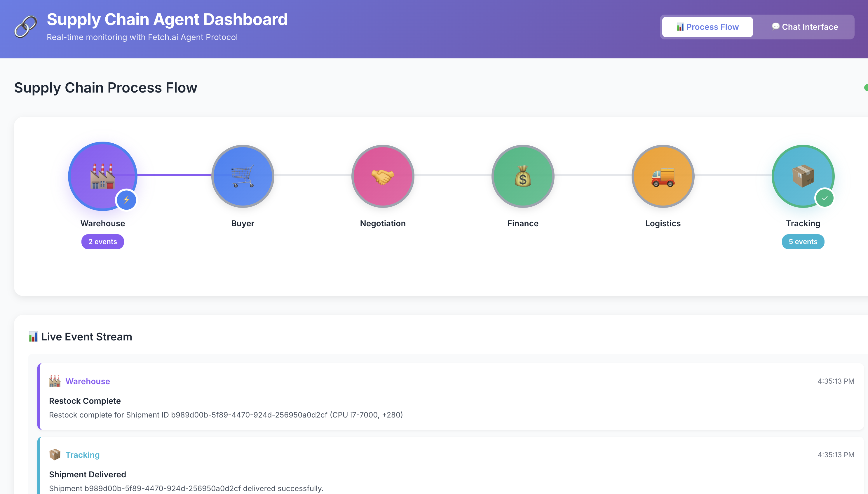This screenshot has height=494, width=868.
Task: Click the Warehouse label in event stream
Action: pyautogui.click(x=88, y=381)
